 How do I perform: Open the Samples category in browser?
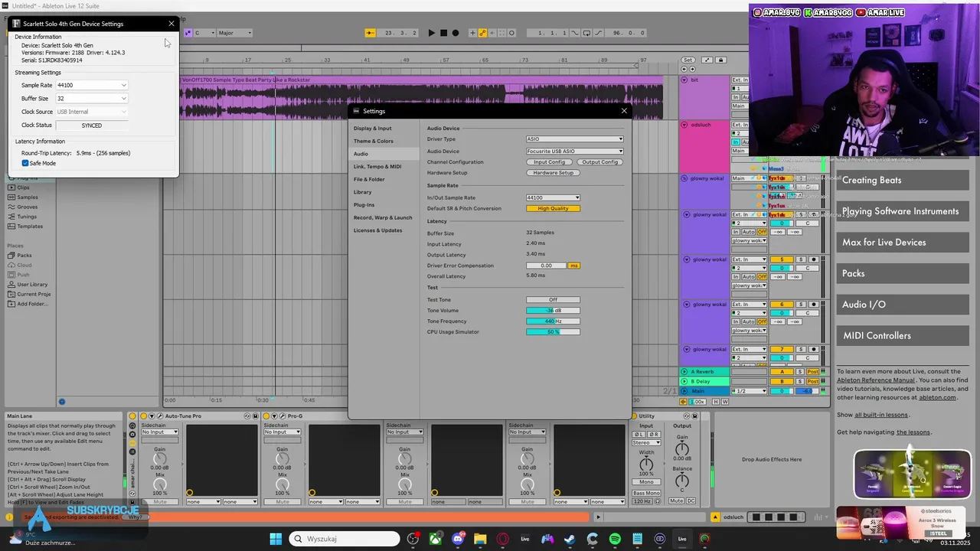[x=28, y=197]
